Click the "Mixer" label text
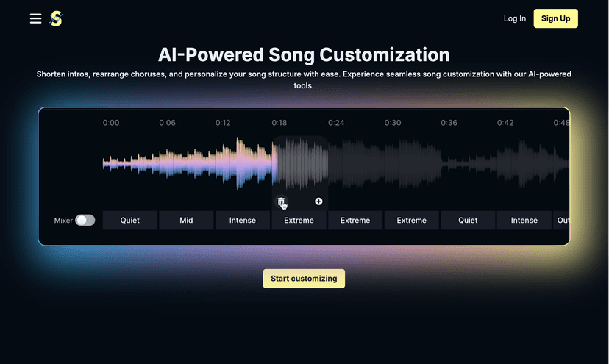The width and height of the screenshot is (609, 364). pos(63,221)
